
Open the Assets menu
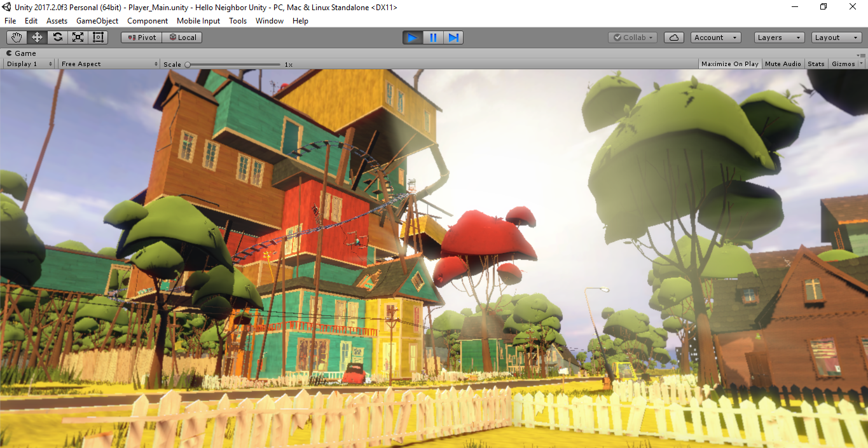(x=57, y=21)
